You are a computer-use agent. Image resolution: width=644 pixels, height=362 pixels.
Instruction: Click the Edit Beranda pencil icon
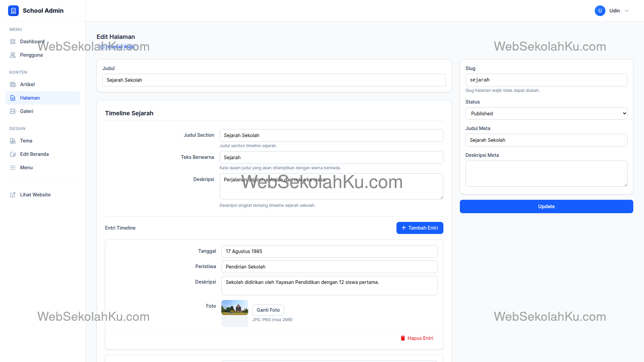pyautogui.click(x=13, y=154)
